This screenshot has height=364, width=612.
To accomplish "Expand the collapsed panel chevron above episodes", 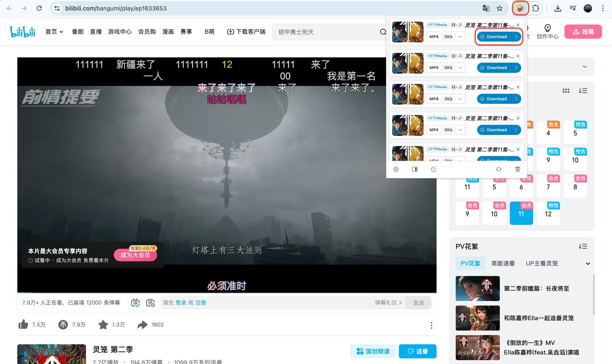I will coord(585,67).
